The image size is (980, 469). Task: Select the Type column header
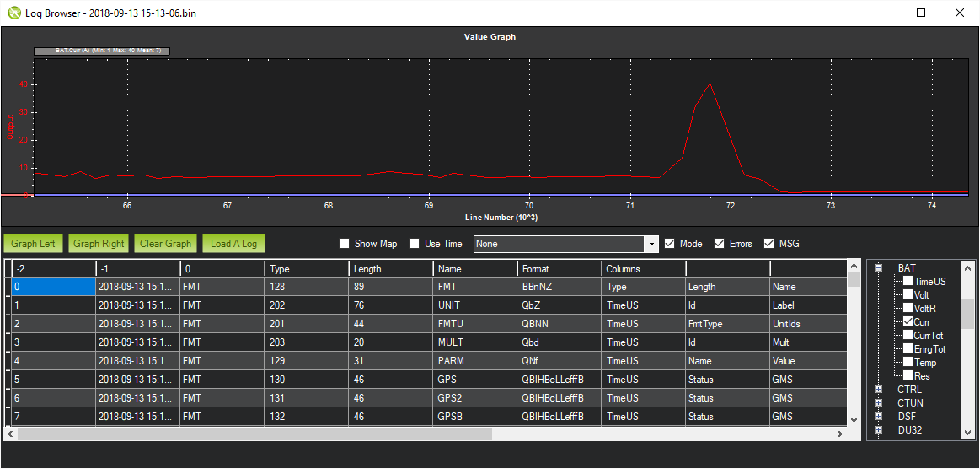306,269
